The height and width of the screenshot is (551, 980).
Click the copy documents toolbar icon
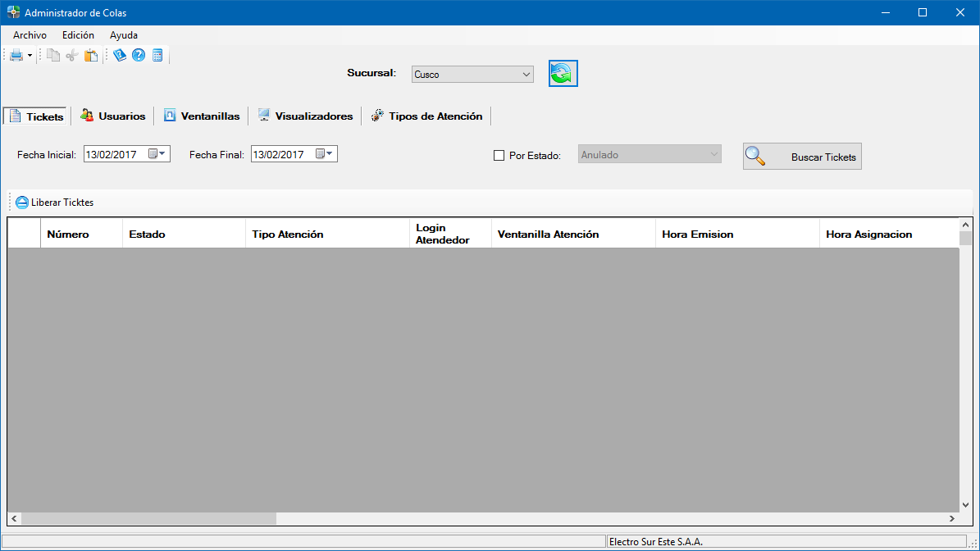click(x=54, y=56)
